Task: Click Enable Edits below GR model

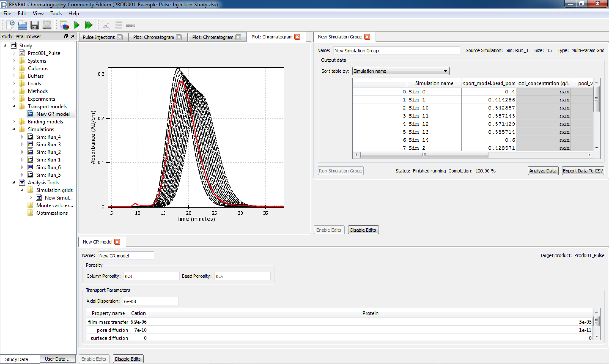Action: tap(93, 359)
